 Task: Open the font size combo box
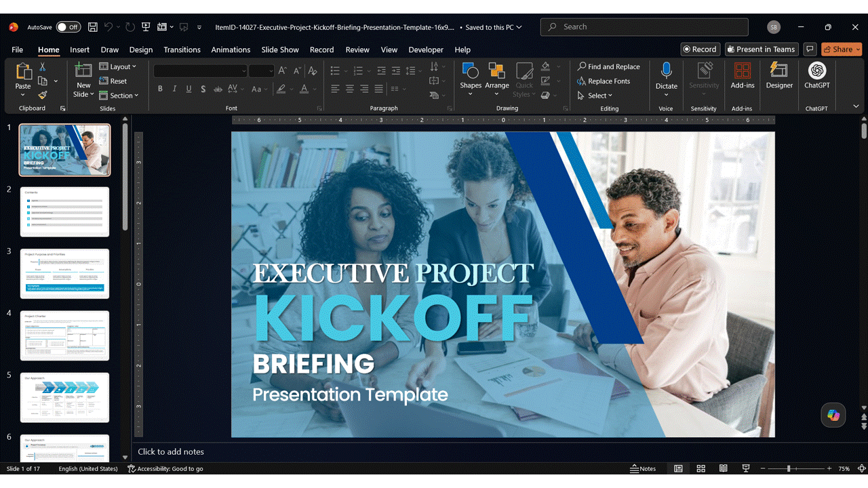(x=261, y=70)
